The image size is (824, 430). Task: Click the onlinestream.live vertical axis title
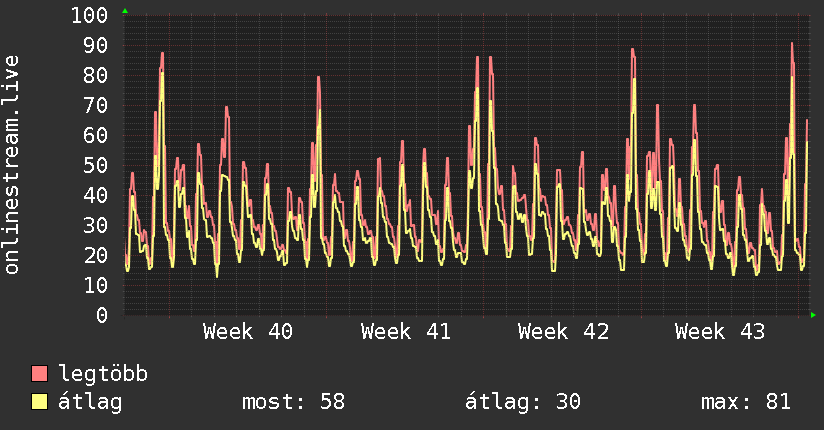tap(12, 165)
